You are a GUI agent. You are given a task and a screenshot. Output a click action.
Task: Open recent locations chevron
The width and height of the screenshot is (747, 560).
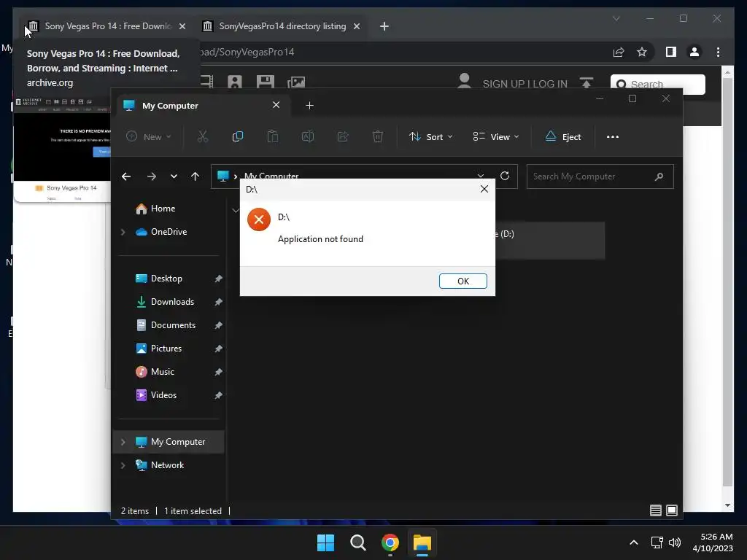coord(174,176)
